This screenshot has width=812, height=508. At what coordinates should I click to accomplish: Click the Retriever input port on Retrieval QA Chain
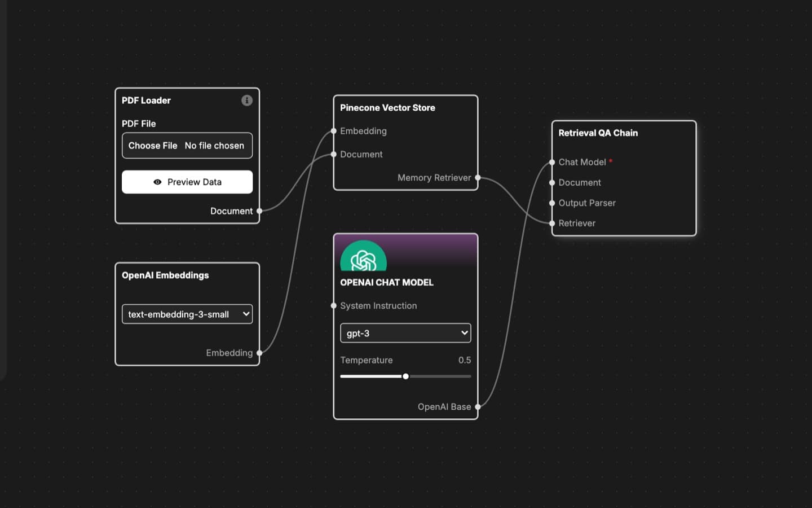(552, 224)
